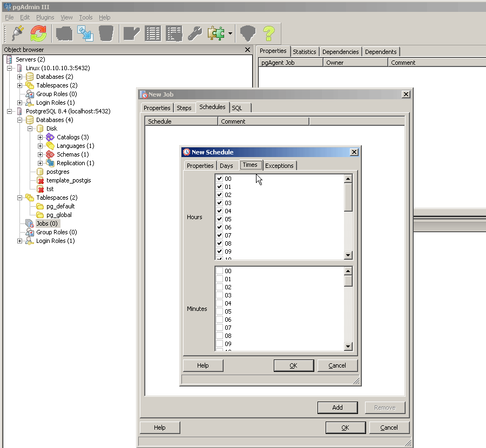Select the Linux server icon in tree
This screenshot has width=486, height=448.
(19, 68)
